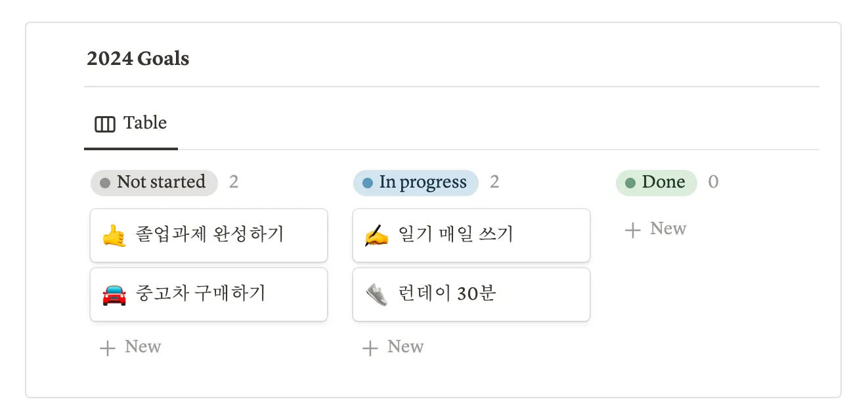Viewport: 868px width, 412px height.
Task: Click the writing hand emoji icon
Action: tap(377, 235)
